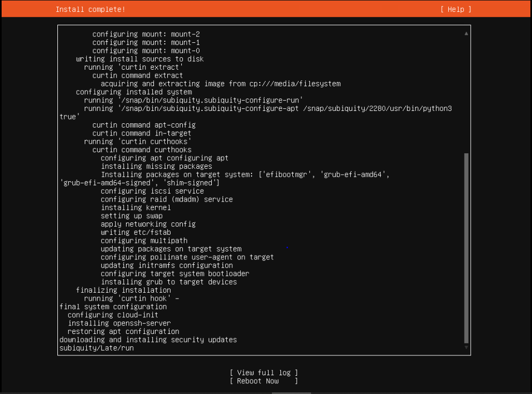Open the Help menu in header
532x394 pixels.
[x=456, y=9]
